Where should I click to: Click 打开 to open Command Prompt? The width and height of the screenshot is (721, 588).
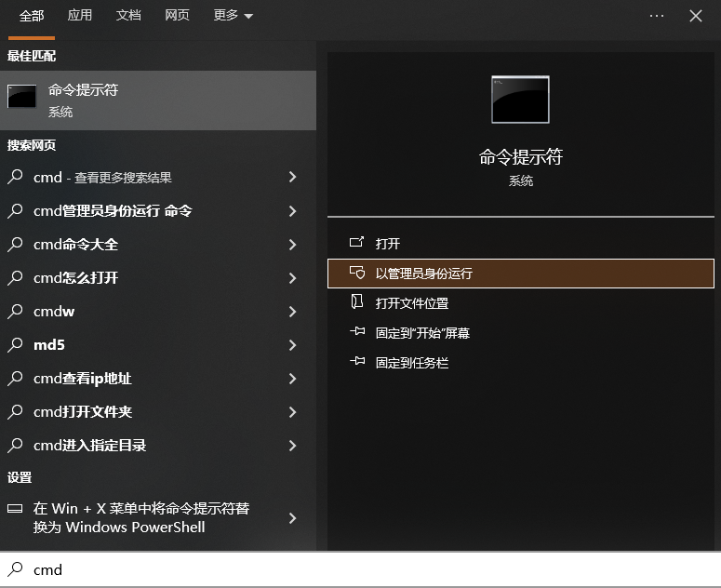point(521,243)
